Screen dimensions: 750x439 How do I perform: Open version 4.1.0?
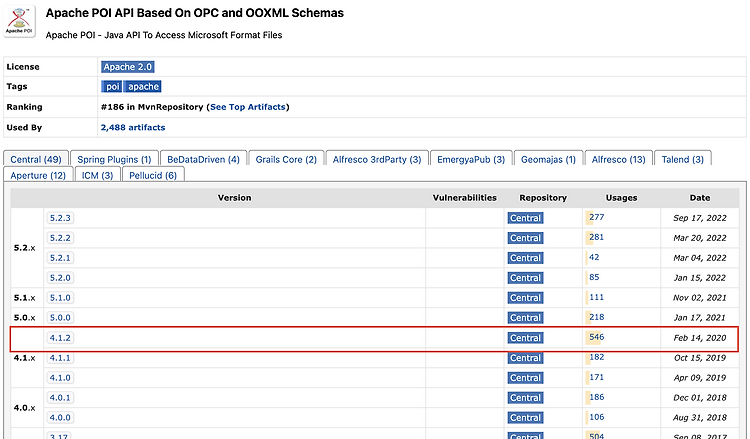tap(60, 378)
